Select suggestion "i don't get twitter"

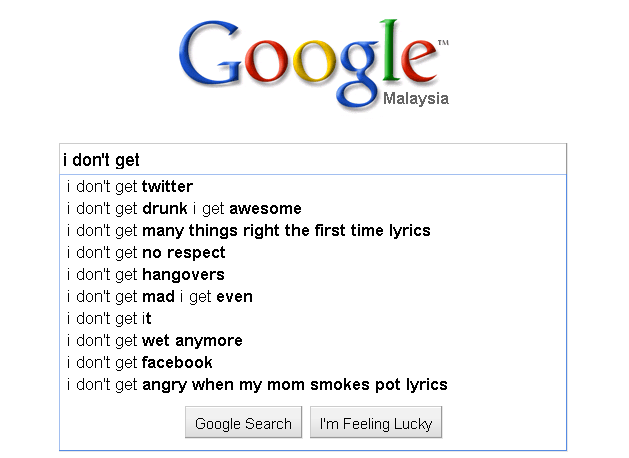(x=313, y=186)
